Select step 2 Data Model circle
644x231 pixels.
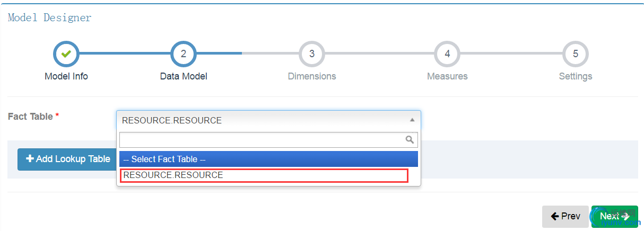coord(184,54)
